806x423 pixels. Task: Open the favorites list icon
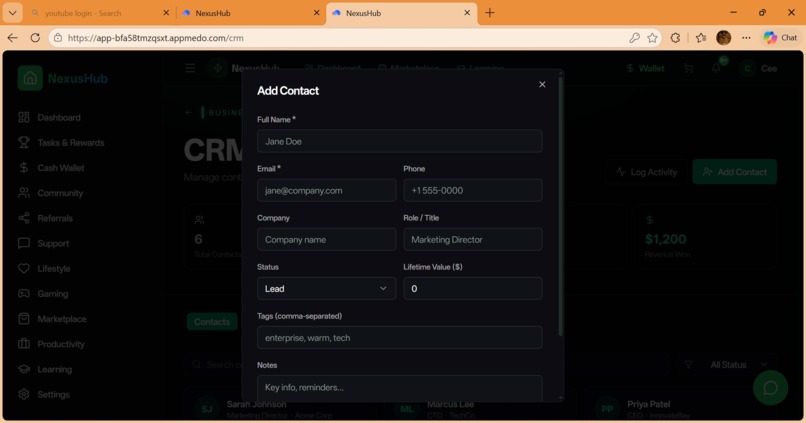click(x=701, y=38)
